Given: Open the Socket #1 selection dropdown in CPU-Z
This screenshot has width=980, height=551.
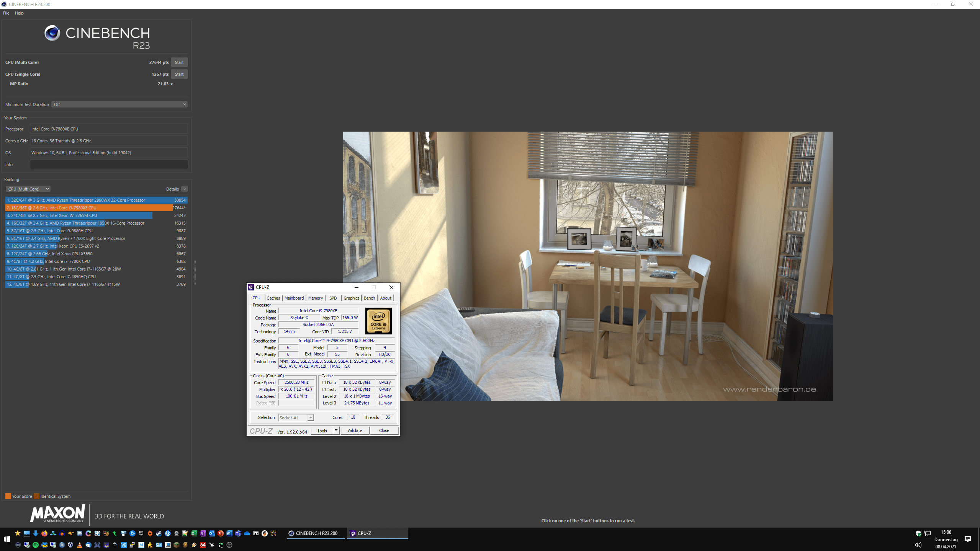Looking at the screenshot, I should (x=296, y=417).
